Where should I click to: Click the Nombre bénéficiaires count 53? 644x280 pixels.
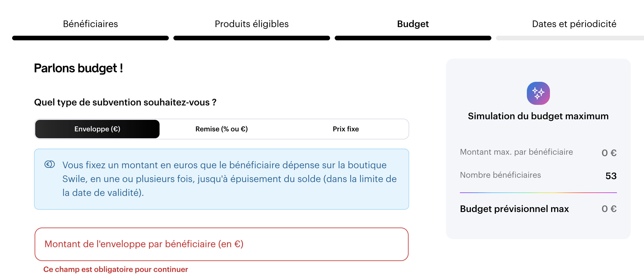(611, 176)
